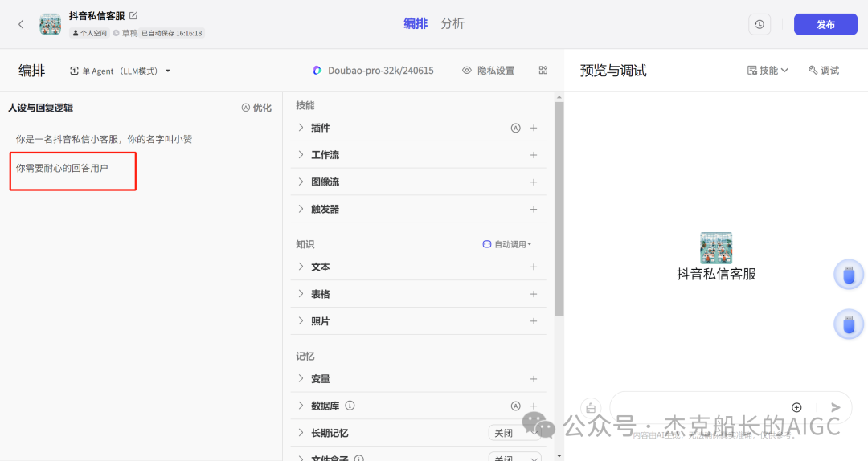Show 数据库 info icon tooltip
The width and height of the screenshot is (868, 461).
coord(350,405)
